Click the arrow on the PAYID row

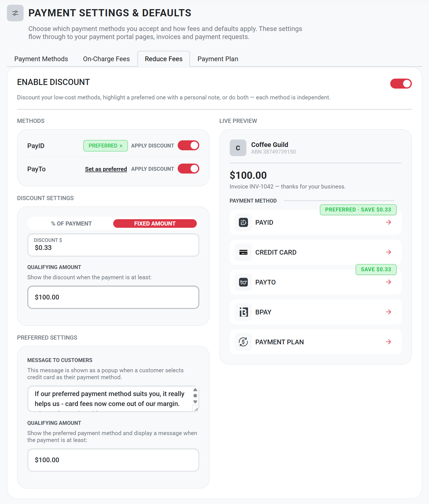point(389,222)
